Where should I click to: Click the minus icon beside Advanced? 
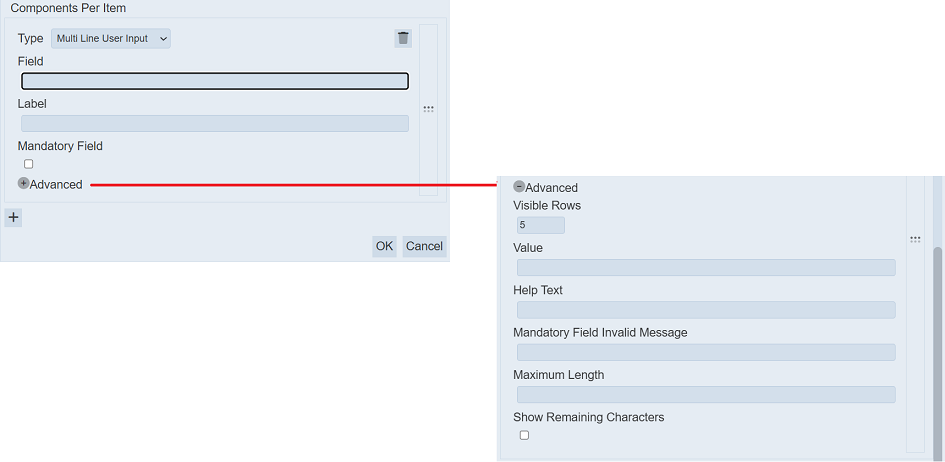coord(519,187)
